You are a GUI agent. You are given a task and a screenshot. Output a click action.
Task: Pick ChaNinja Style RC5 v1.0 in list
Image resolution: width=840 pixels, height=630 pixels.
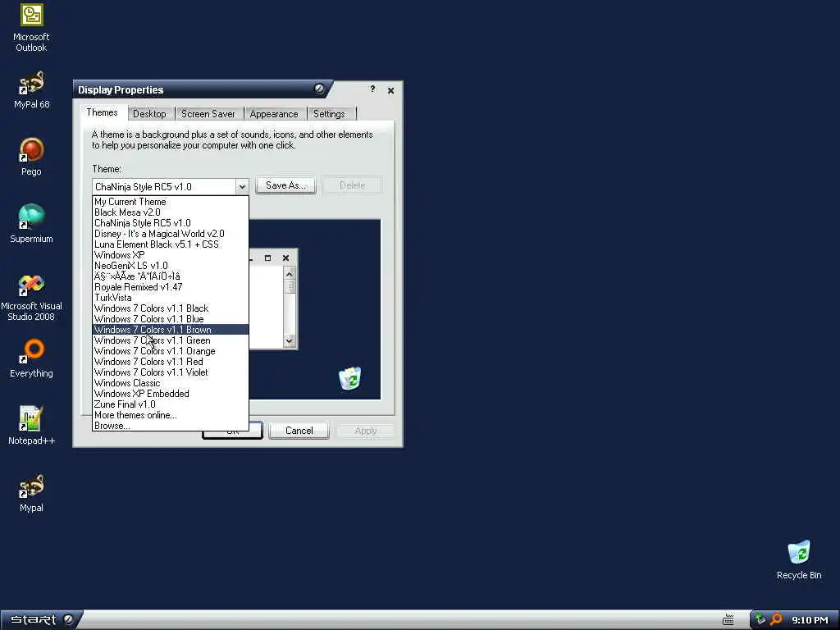171,223
